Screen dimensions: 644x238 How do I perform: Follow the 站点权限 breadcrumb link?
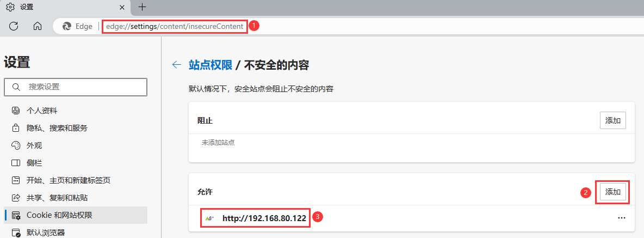pyautogui.click(x=210, y=65)
